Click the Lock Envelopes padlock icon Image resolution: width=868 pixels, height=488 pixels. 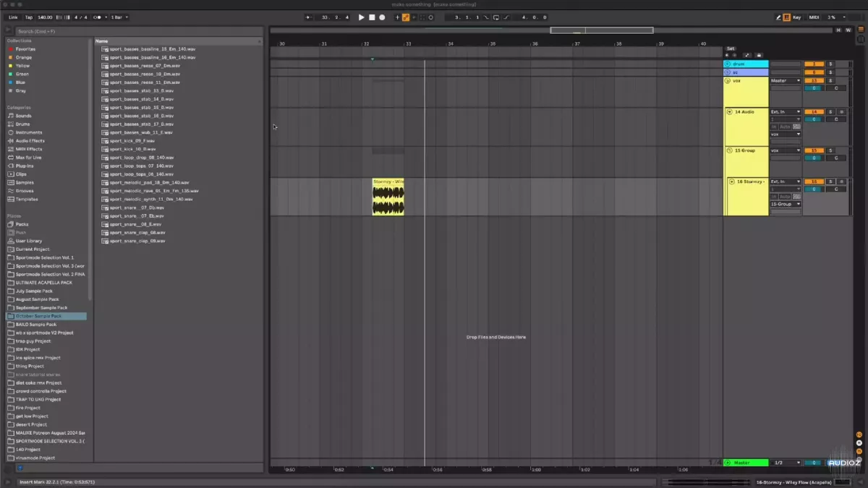tap(758, 55)
